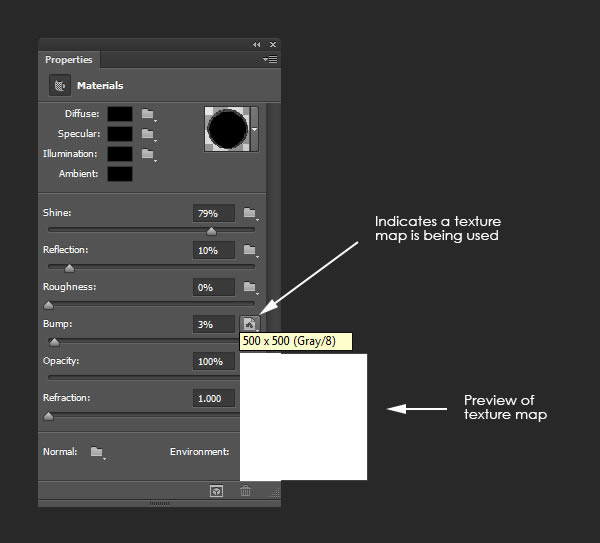Image resolution: width=600 pixels, height=543 pixels.
Task: Click the Refraction 1.000 value field
Action: pyautogui.click(x=214, y=398)
